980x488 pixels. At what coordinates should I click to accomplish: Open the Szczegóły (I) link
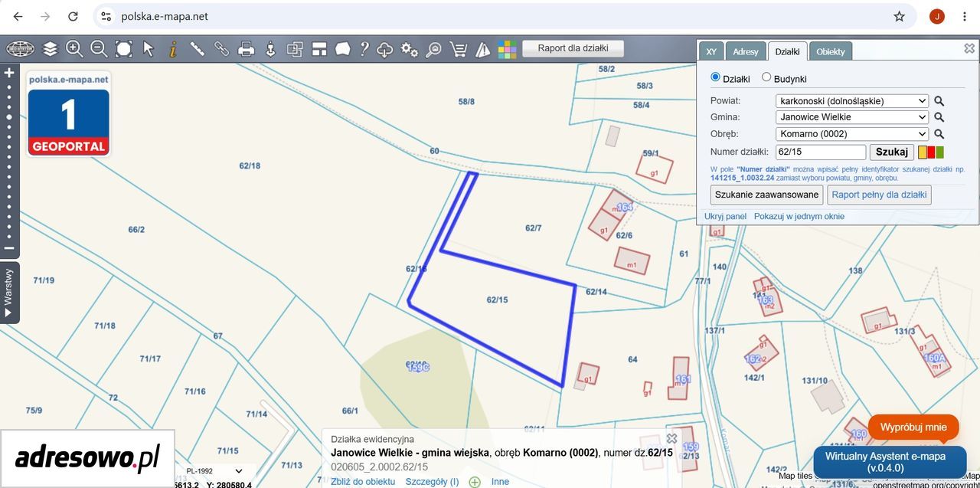[432, 482]
